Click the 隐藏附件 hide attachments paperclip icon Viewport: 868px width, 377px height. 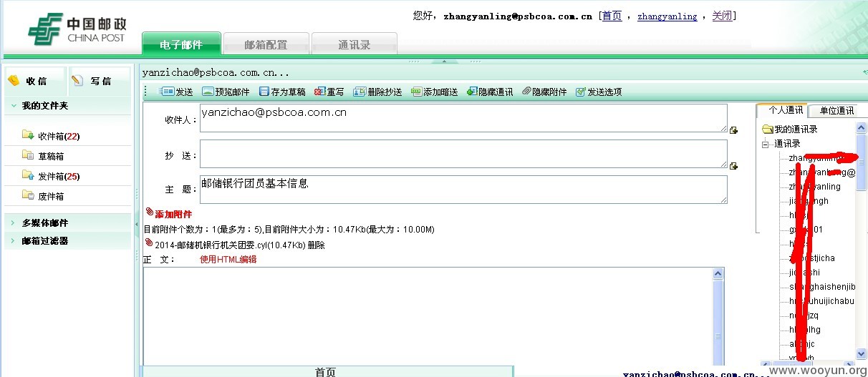click(x=526, y=92)
